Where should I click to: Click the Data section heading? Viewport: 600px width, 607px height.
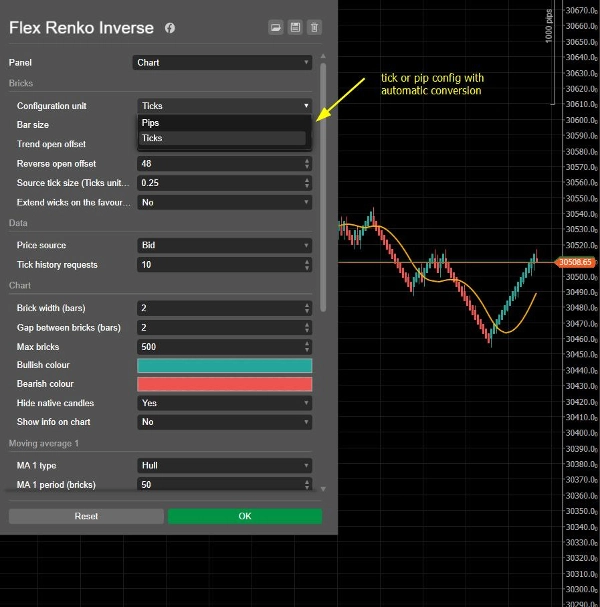(18, 223)
